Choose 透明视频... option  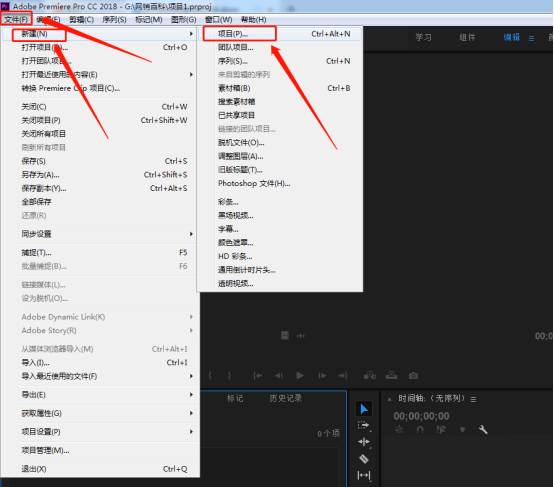[279, 283]
